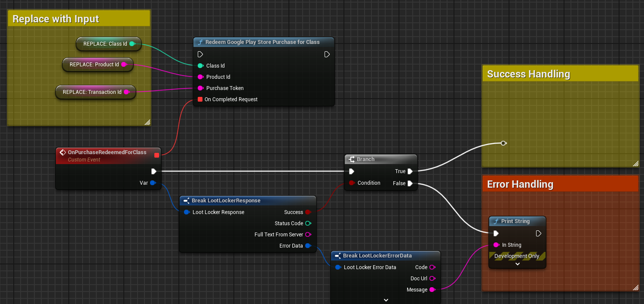Screen dimensions: 644x304
Task: Select the OnPurchaseRedeemedForClass event title
Action: tap(107, 152)
